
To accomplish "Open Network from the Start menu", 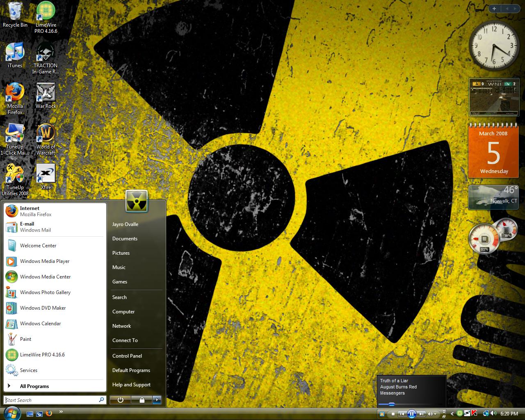I will (x=136, y=326).
